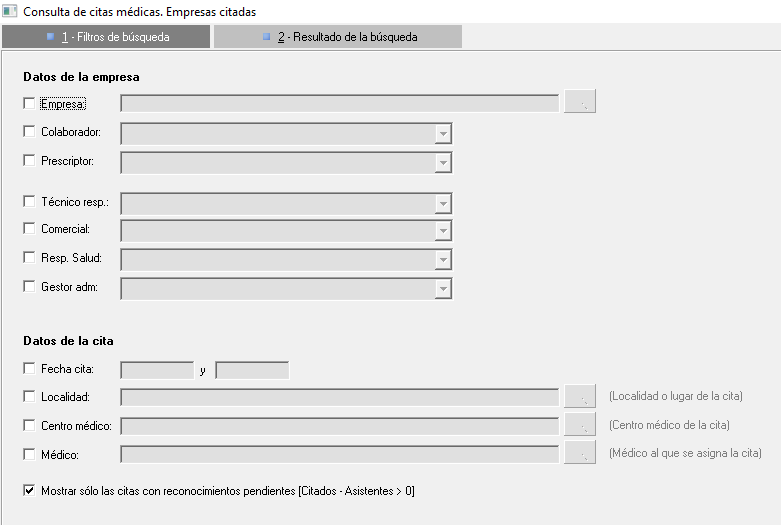Expand the Colaborador dropdown list
The height and width of the screenshot is (525, 781).
click(x=443, y=134)
